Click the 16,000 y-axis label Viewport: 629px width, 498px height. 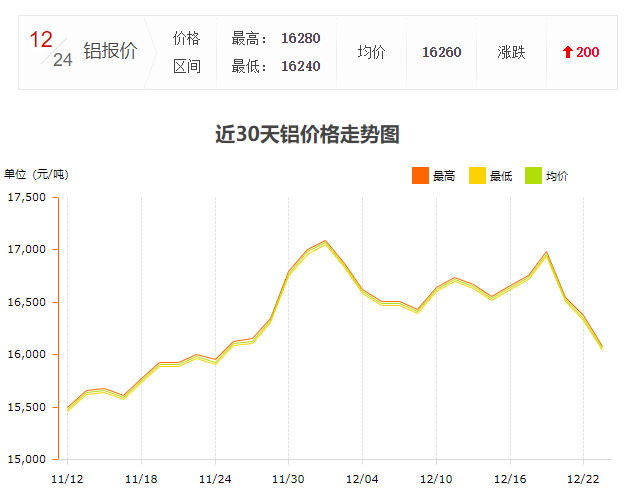pyautogui.click(x=27, y=354)
